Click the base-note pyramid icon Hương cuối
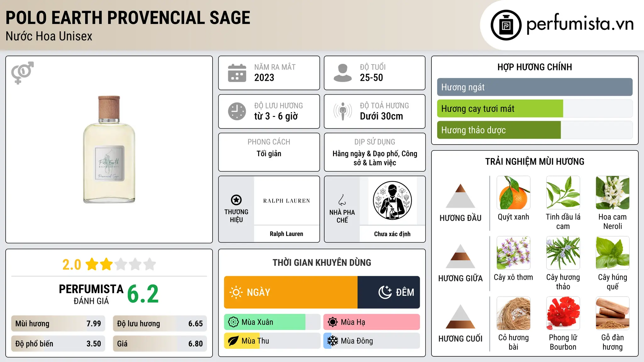 460,316
